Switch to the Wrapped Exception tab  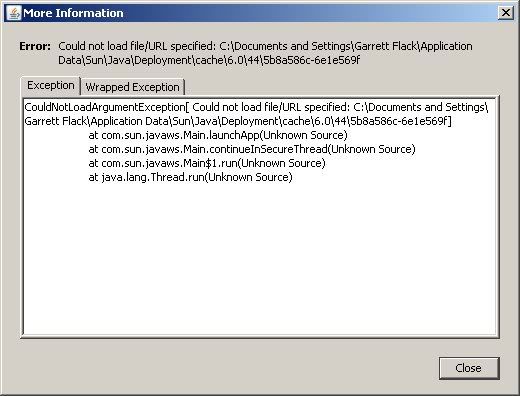tap(133, 87)
